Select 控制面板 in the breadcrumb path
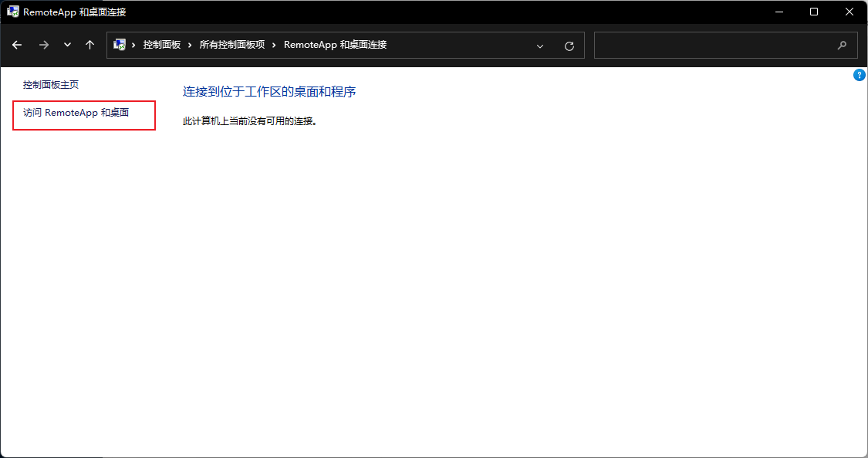Viewport: 868px width, 458px height. pyautogui.click(x=160, y=45)
